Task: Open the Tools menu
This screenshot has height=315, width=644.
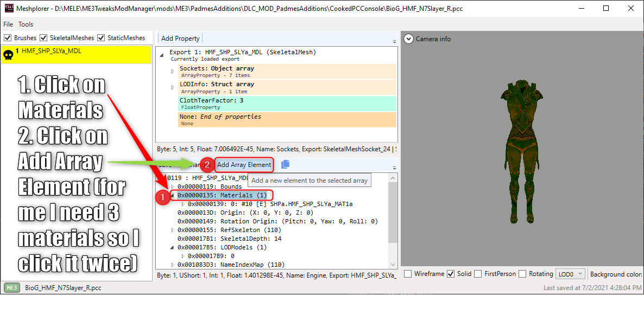Action: point(26,24)
